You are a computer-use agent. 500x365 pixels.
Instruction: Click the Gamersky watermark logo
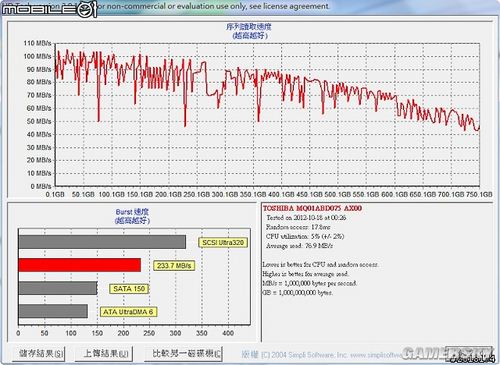448,354
